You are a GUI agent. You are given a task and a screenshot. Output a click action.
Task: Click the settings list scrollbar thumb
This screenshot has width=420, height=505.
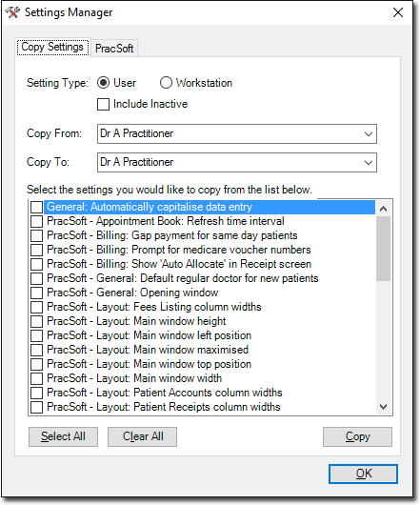point(383,249)
